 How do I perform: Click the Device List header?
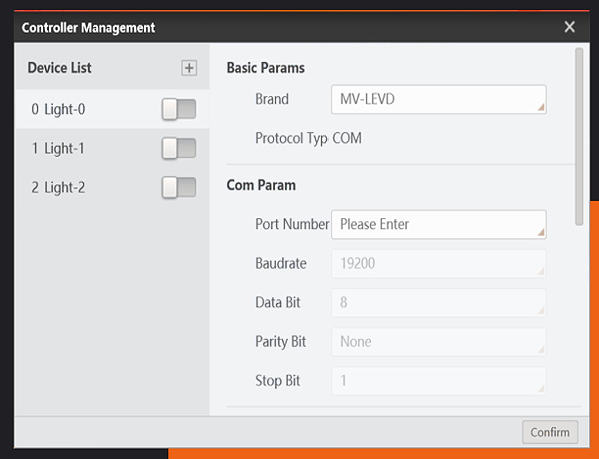pyautogui.click(x=59, y=68)
